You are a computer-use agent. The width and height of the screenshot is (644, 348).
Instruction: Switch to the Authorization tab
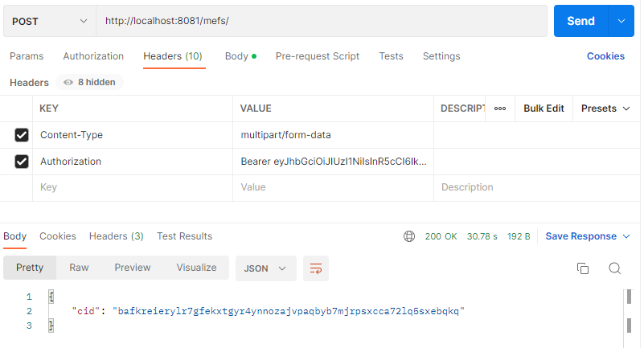point(93,56)
